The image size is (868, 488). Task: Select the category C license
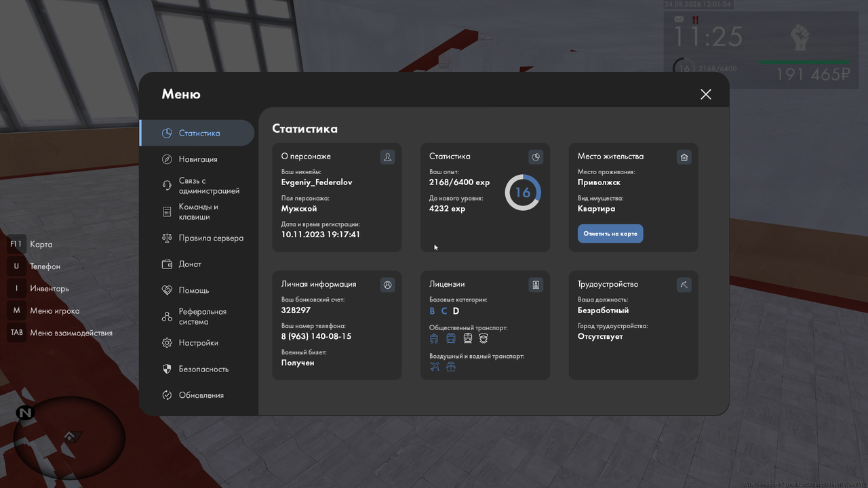pyautogui.click(x=444, y=311)
